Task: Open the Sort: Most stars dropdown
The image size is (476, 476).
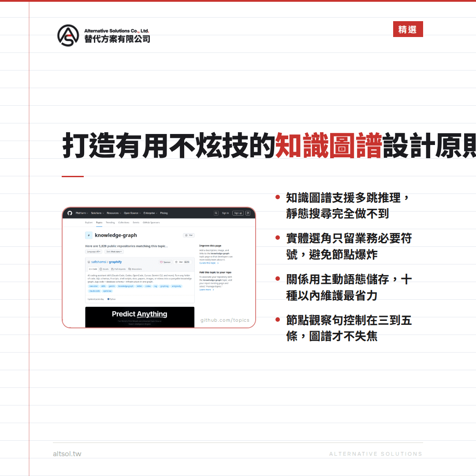Action: 114,252
